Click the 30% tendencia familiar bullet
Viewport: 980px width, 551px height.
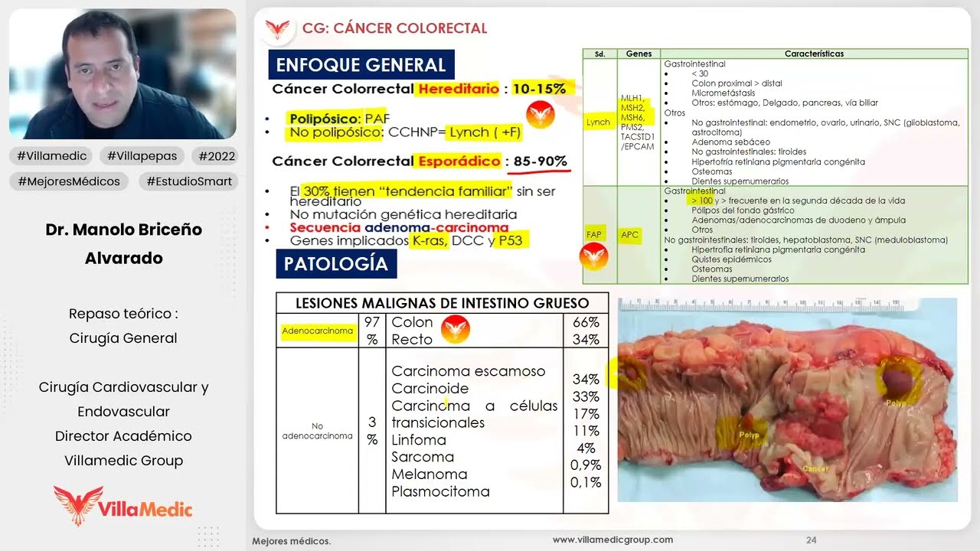pos(423,197)
